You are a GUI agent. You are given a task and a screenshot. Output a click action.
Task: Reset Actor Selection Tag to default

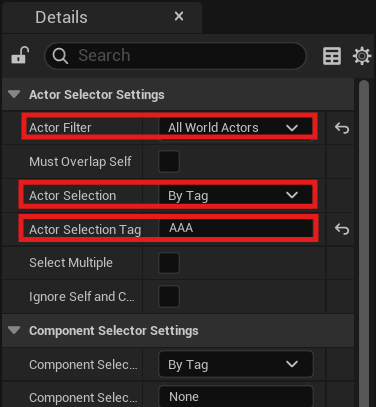pos(342,229)
